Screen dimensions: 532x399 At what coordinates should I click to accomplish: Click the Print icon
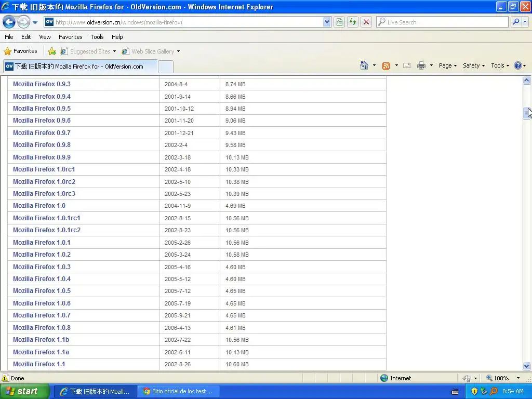[421, 65]
